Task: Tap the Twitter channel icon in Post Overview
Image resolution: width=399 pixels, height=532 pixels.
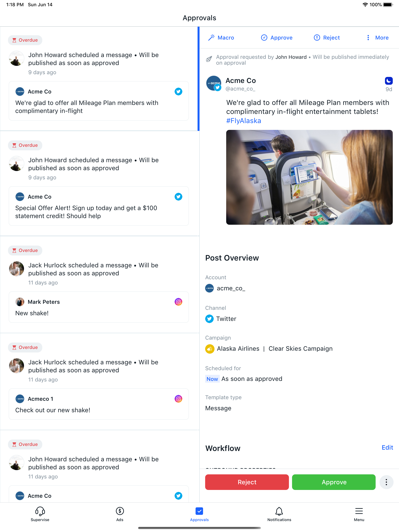Action: (x=209, y=319)
